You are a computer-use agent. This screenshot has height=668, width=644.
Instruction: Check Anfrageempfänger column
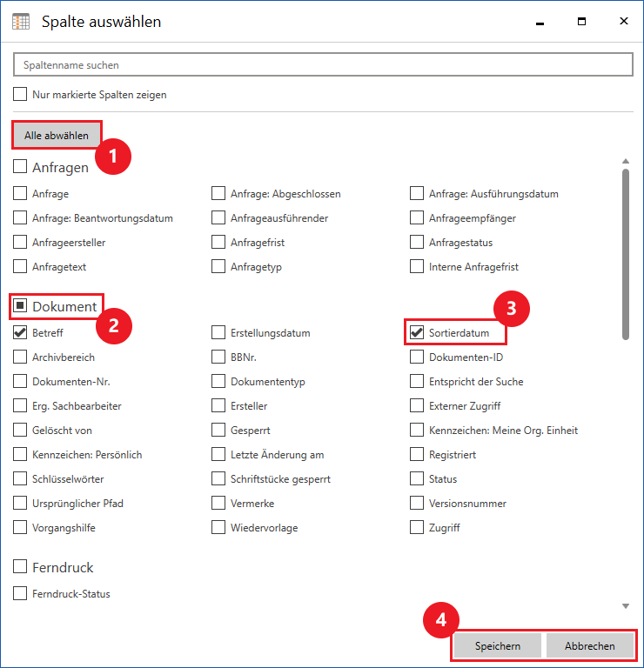[x=416, y=217]
